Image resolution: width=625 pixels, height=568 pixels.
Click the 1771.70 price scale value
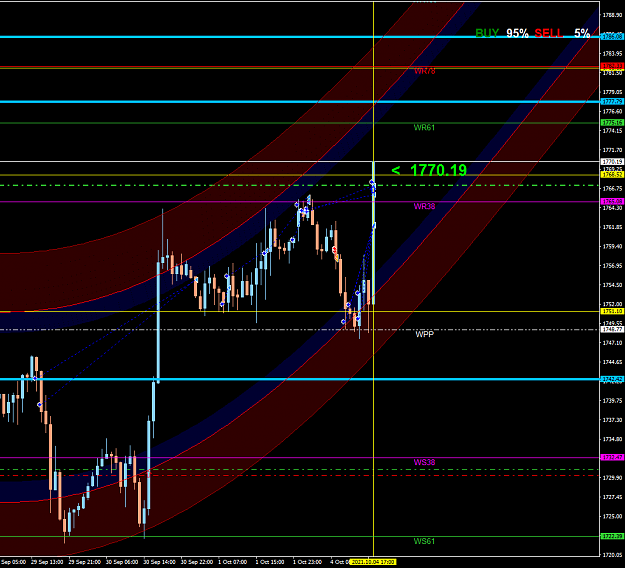tap(612, 150)
